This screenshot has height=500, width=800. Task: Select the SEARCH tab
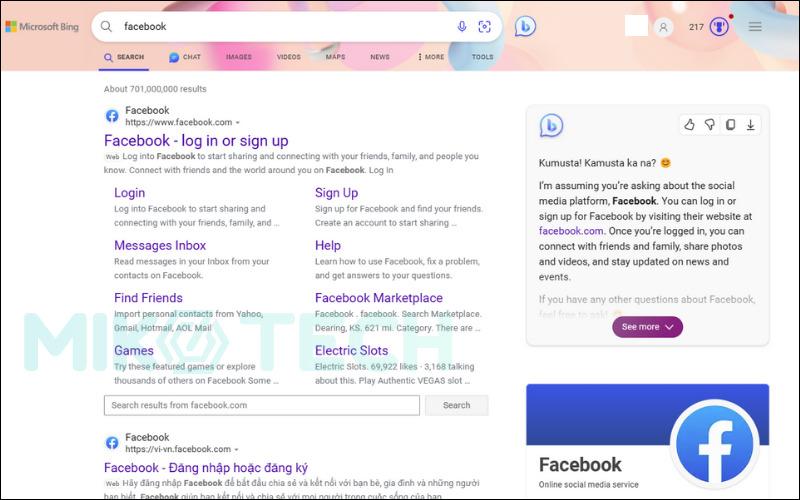[x=124, y=57]
